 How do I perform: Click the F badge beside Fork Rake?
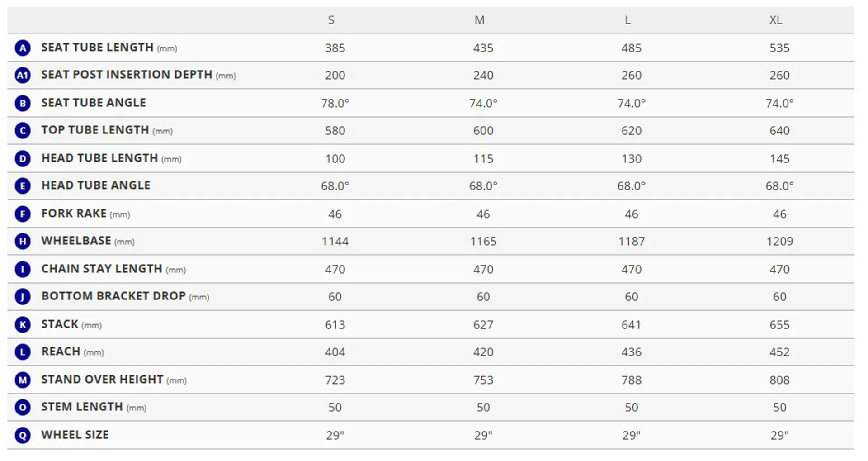point(23,214)
